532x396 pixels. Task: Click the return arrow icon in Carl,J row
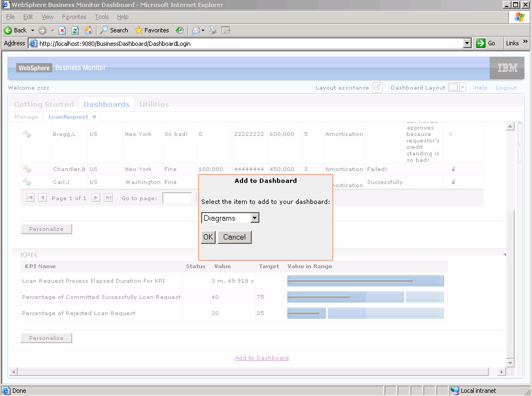point(453,182)
